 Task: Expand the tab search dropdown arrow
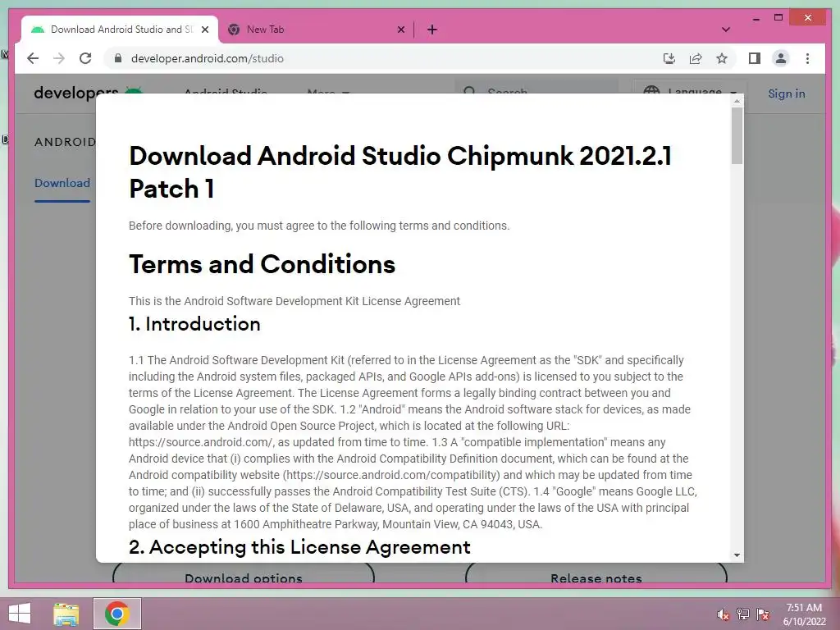[726, 30]
